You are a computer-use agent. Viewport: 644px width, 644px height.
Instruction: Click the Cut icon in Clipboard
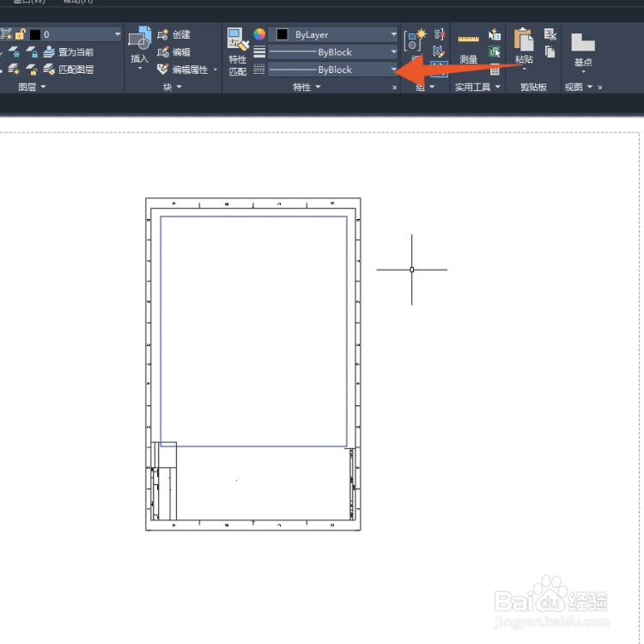point(550,34)
